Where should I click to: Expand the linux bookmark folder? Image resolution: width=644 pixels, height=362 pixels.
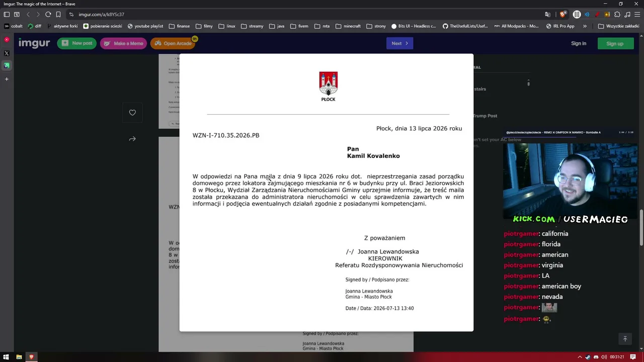[227, 26]
